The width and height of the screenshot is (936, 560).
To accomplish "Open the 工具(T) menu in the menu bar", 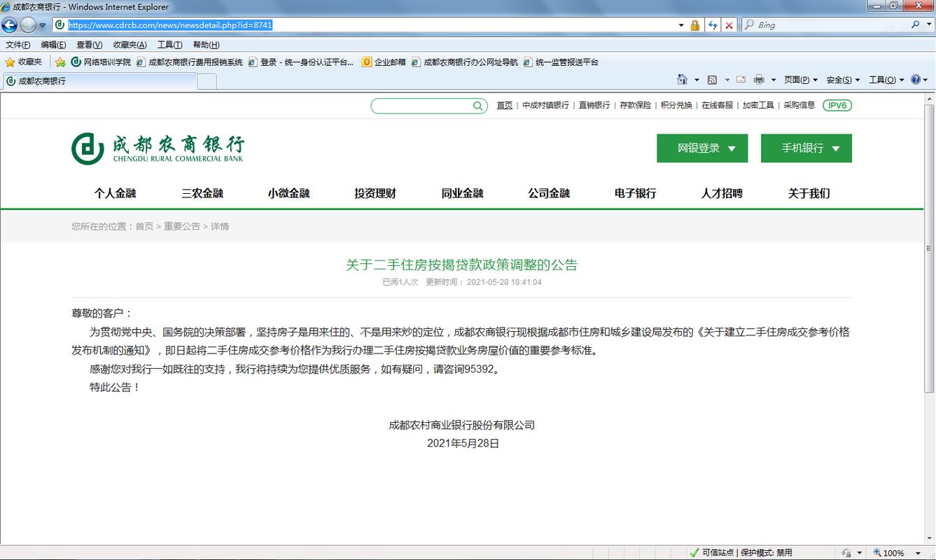I will click(x=169, y=44).
